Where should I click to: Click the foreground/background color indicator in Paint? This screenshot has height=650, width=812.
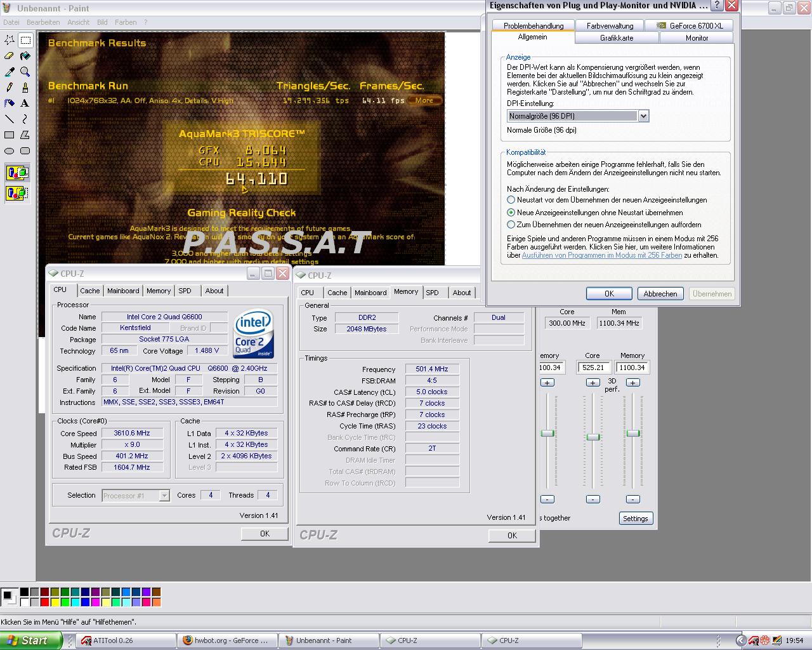click(x=10, y=597)
